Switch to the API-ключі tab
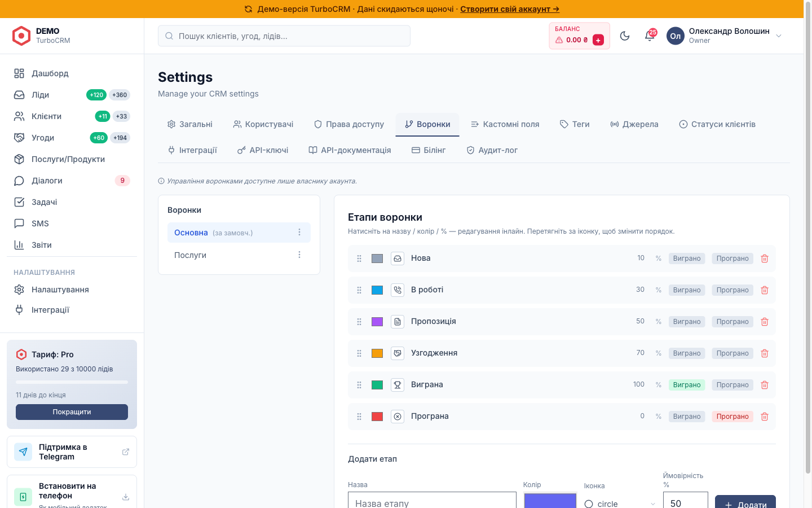Image resolution: width=812 pixels, height=508 pixels. (263, 150)
